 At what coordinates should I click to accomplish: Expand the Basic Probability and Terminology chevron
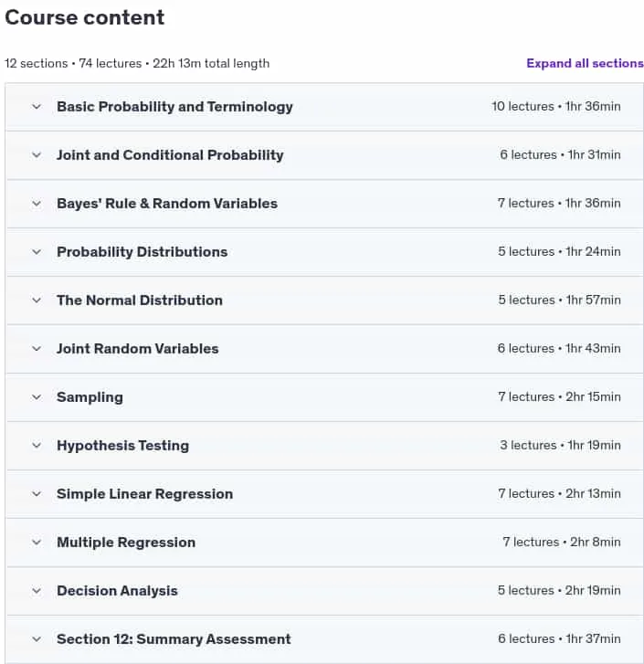(x=37, y=106)
